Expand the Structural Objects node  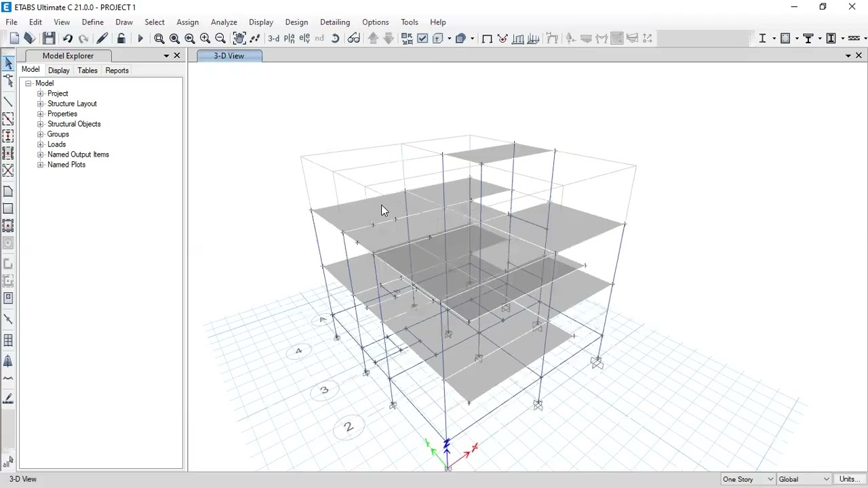coord(41,124)
